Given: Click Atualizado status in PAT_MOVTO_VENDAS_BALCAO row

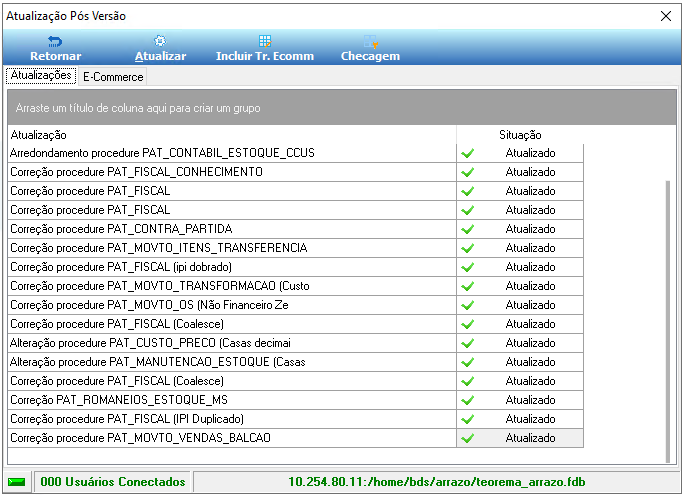Looking at the screenshot, I should pyautogui.click(x=530, y=438).
